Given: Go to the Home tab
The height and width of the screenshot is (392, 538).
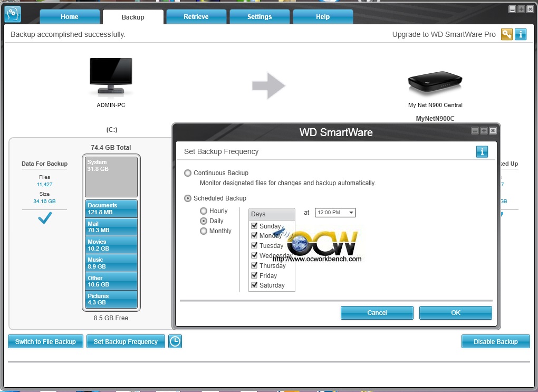Looking at the screenshot, I should tap(70, 17).
